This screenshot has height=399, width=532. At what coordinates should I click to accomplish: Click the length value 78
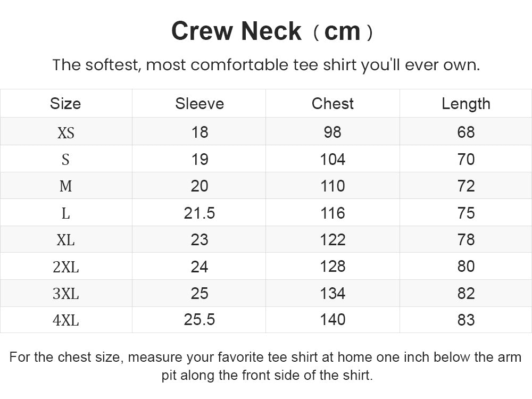pos(466,240)
